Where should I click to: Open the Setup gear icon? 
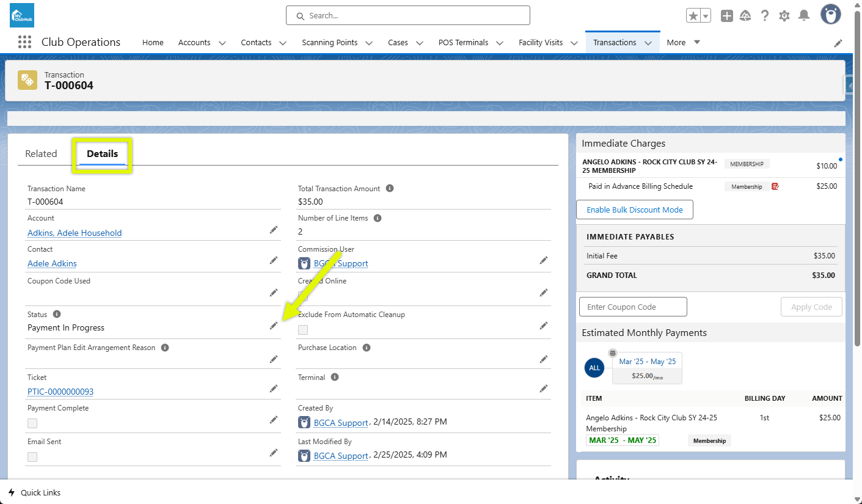pos(784,16)
